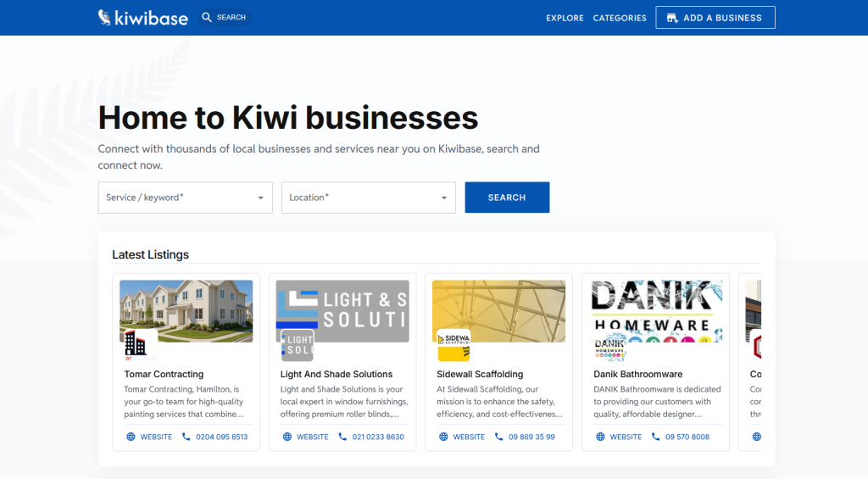Click the blue Search button
This screenshot has width=868, height=479.
point(507,198)
